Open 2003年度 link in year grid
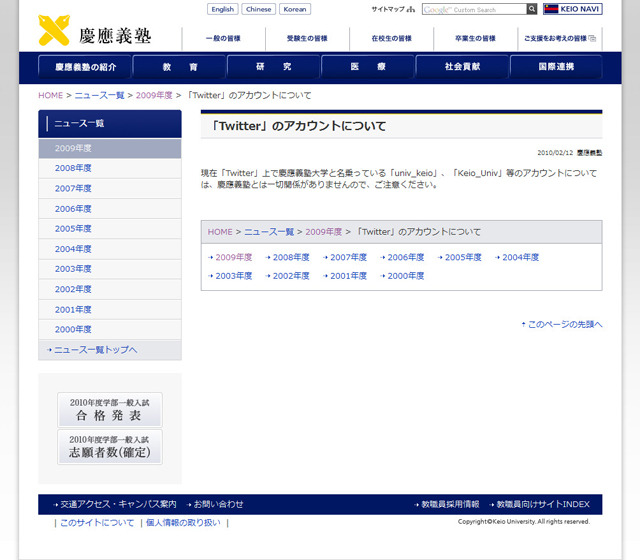Viewport: 640px width, 560px height. pos(233,276)
